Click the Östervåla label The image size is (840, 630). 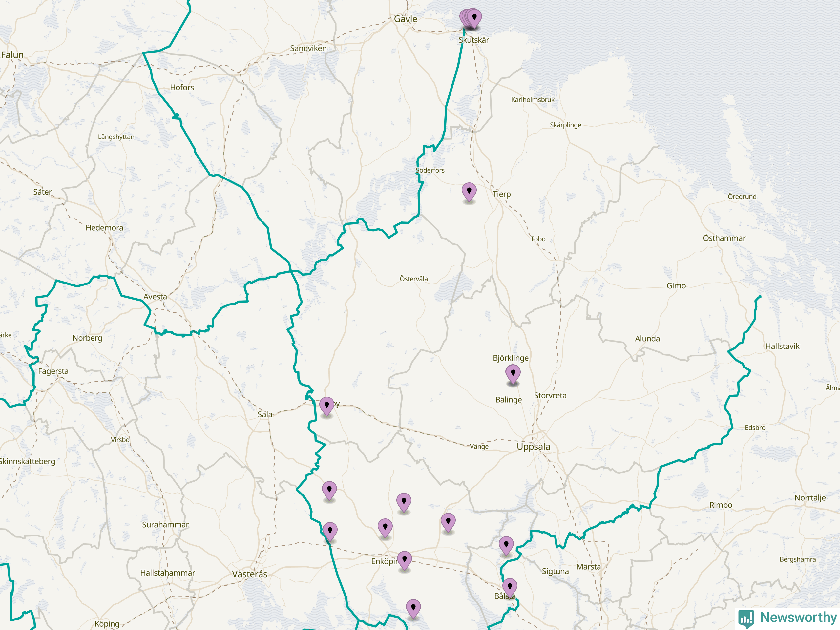click(x=413, y=279)
